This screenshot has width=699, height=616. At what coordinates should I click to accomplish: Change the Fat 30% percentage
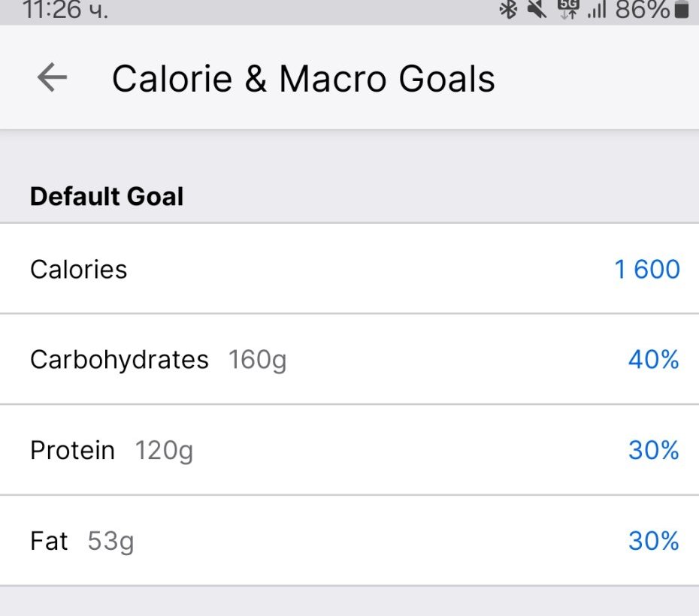(x=653, y=541)
